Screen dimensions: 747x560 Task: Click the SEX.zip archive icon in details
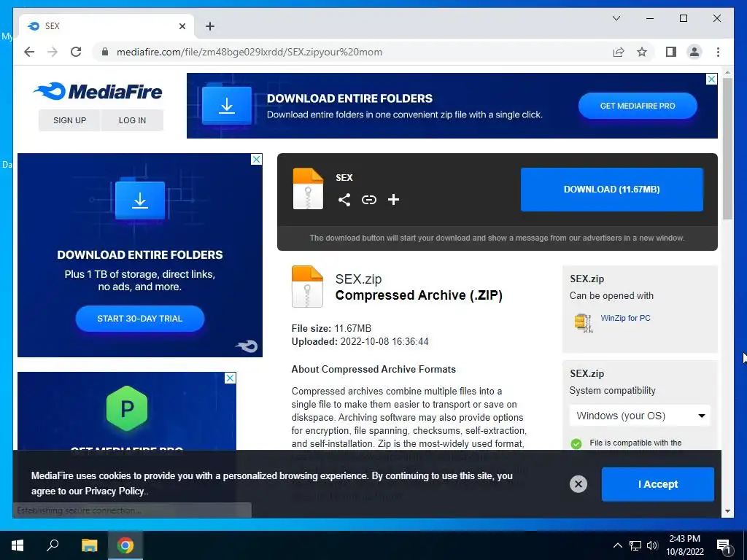pyautogui.click(x=307, y=286)
